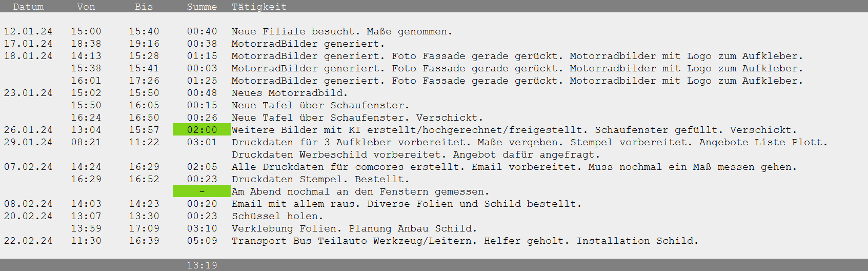868x271 pixels.
Task: Click the Summe column header
Action: [x=202, y=7]
